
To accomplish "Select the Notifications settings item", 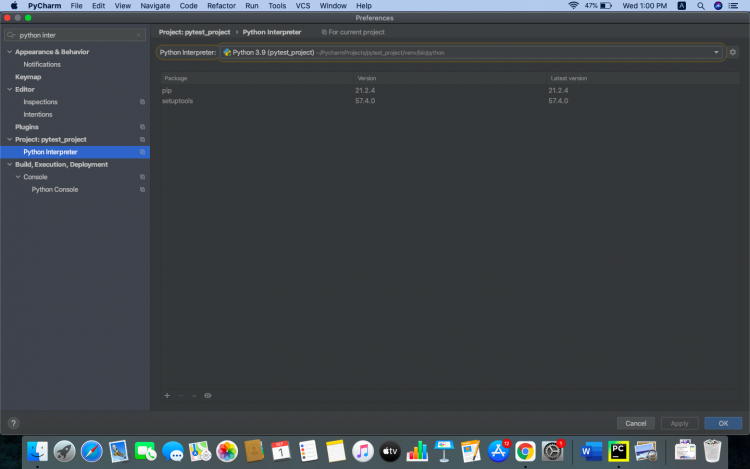I will point(42,64).
